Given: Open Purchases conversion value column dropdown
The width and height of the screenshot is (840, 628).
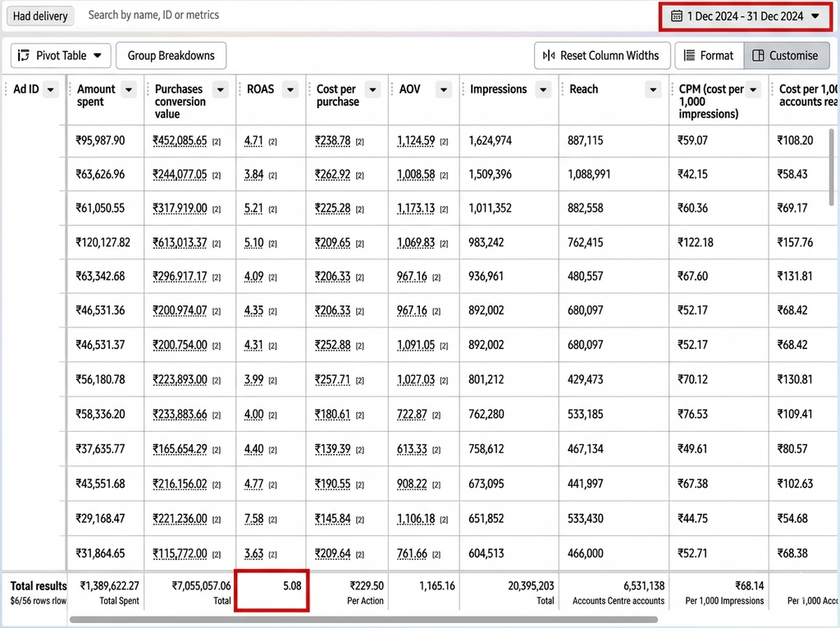Looking at the screenshot, I should tap(220, 89).
